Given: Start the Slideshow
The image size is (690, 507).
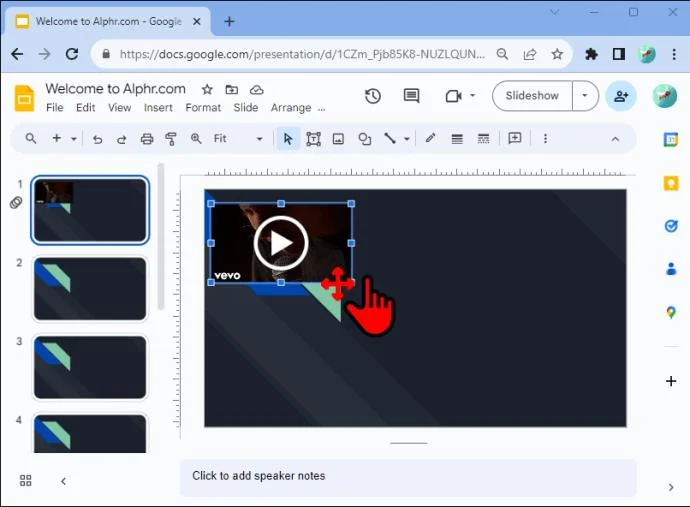Looking at the screenshot, I should (532, 96).
